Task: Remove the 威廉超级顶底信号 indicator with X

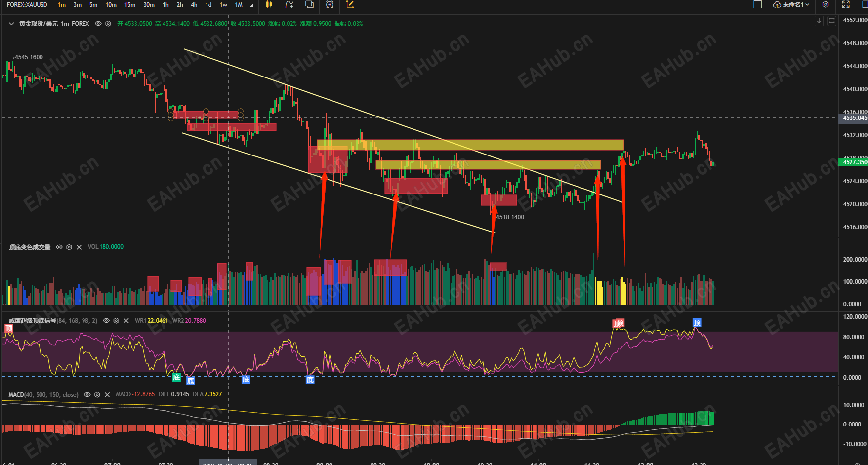Action: click(126, 321)
